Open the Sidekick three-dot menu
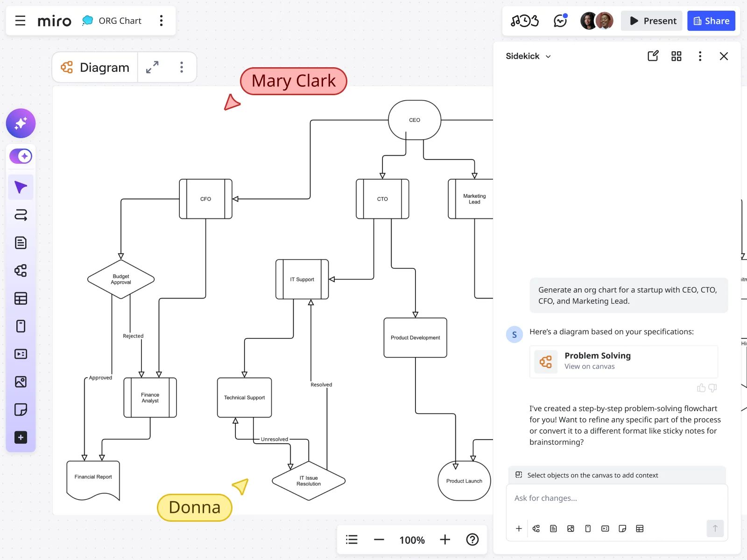The image size is (747, 560). (x=700, y=56)
